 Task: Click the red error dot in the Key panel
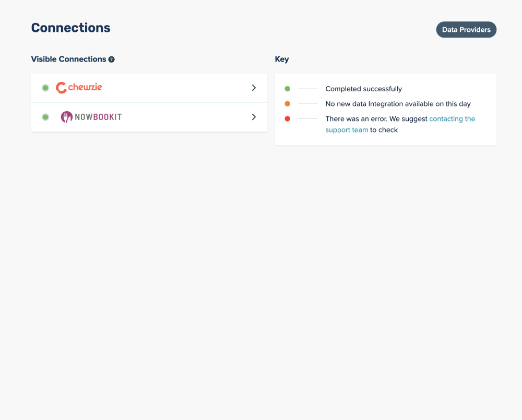(x=287, y=119)
